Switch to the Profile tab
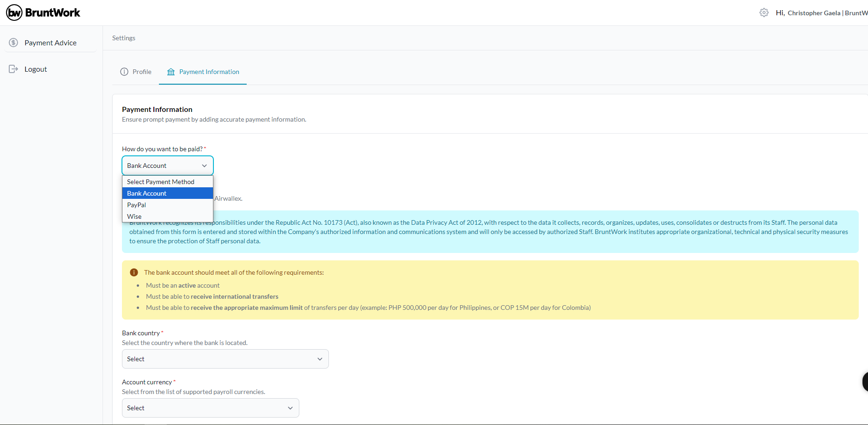This screenshot has height=425, width=868. coord(136,72)
